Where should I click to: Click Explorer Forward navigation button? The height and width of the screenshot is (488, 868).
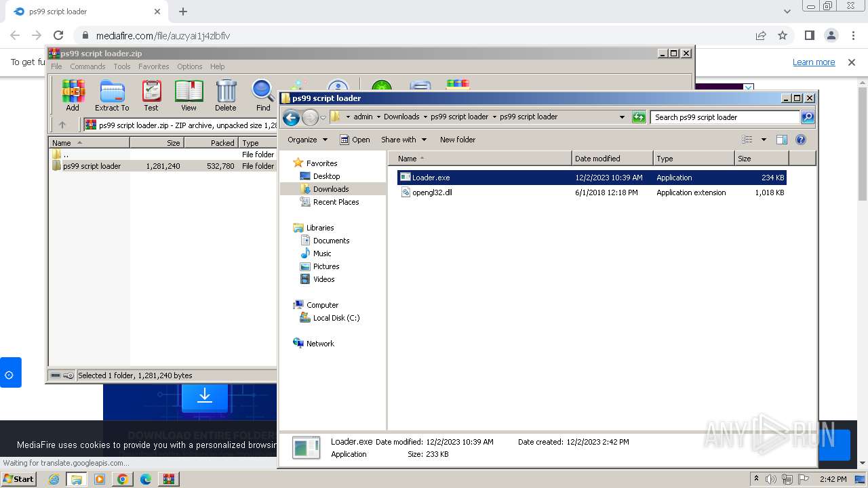(310, 117)
